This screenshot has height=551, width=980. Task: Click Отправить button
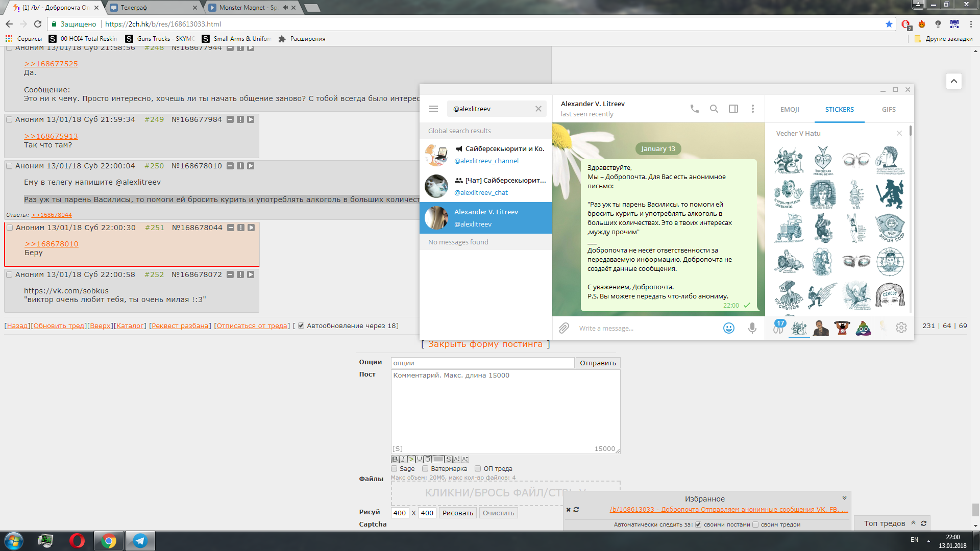(x=598, y=363)
